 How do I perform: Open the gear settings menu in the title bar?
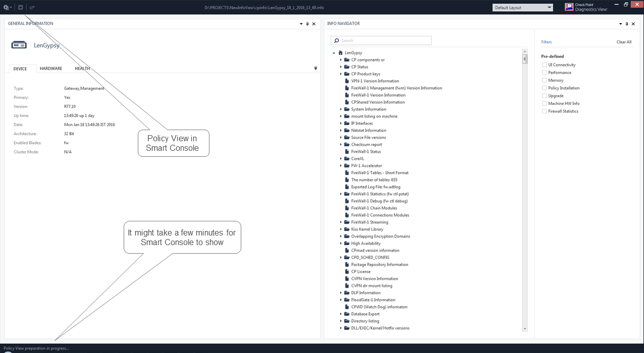(7, 8)
